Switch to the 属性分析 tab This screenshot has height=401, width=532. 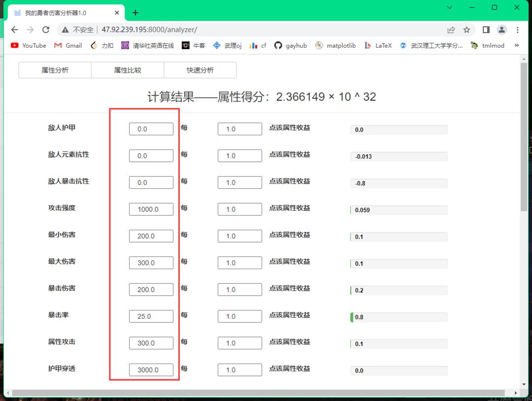click(x=55, y=70)
